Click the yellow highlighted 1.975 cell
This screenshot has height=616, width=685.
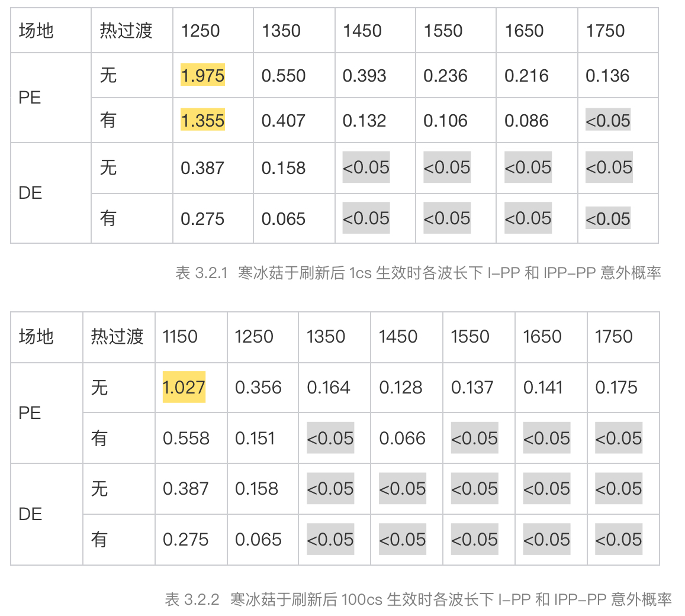coord(202,76)
